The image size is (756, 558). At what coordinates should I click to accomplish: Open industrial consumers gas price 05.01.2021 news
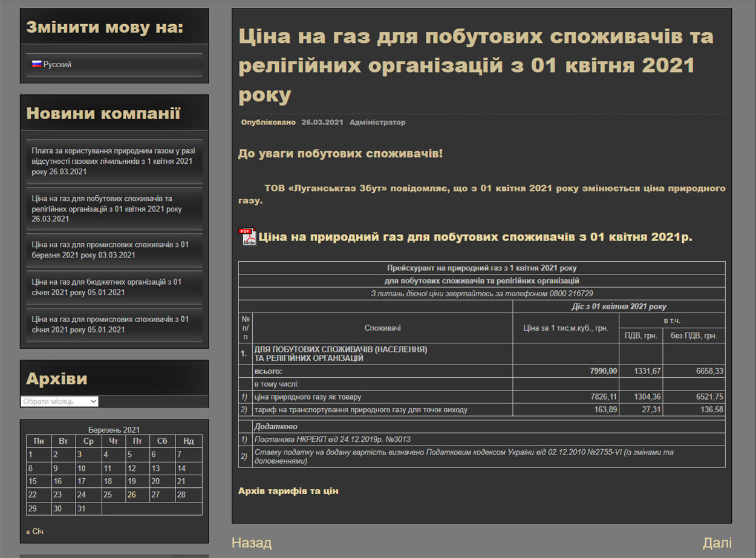[111, 324]
